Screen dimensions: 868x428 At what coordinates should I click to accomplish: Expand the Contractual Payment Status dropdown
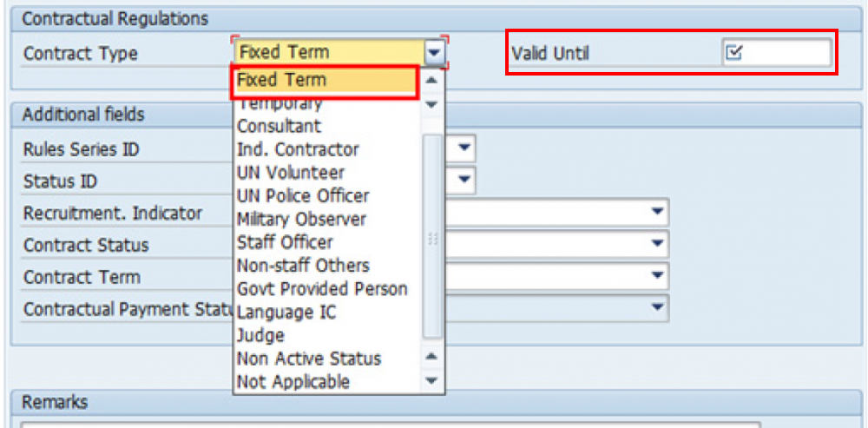659,308
